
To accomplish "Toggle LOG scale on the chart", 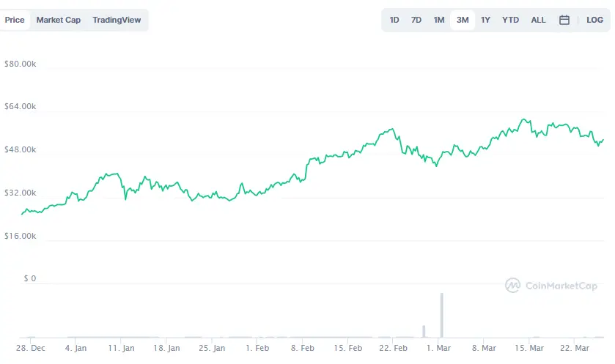I will pyautogui.click(x=594, y=20).
